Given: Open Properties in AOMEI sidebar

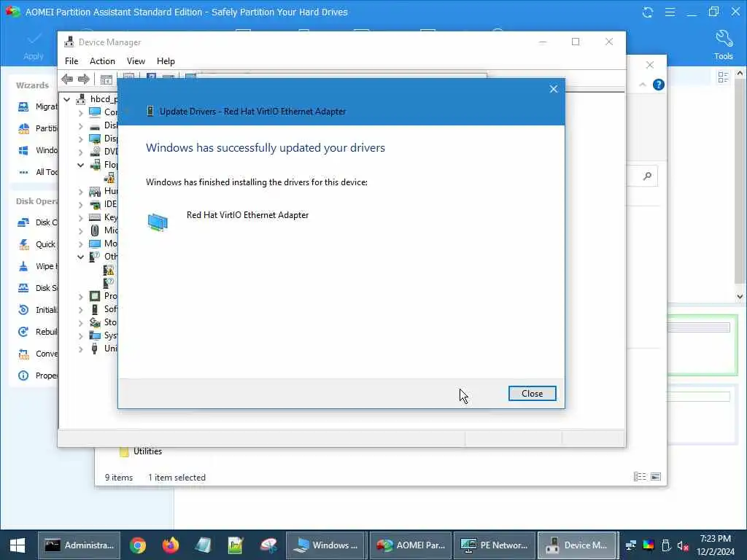Looking at the screenshot, I should pos(37,376).
